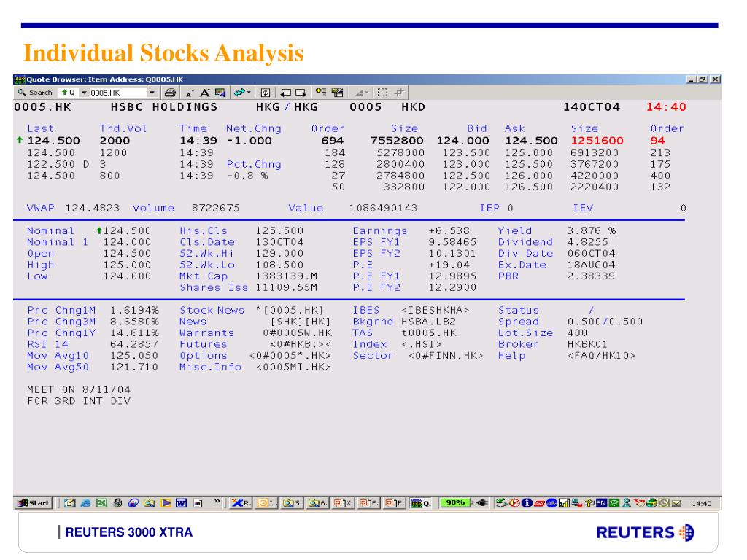Open the Q object type dropdown arrow
The image size is (747, 560).
click(x=84, y=93)
